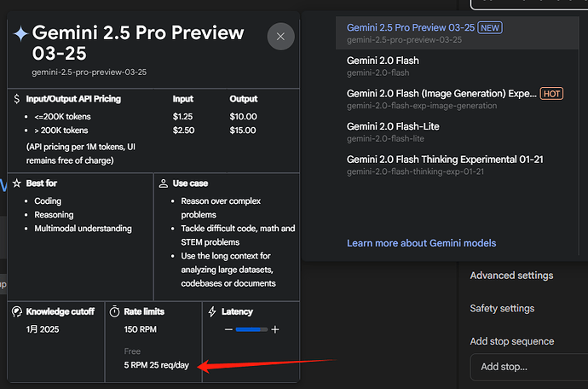The height and width of the screenshot is (389, 588).
Task: Click the gemini-2.0-flash-lite model ID text
Action: tap(385, 138)
